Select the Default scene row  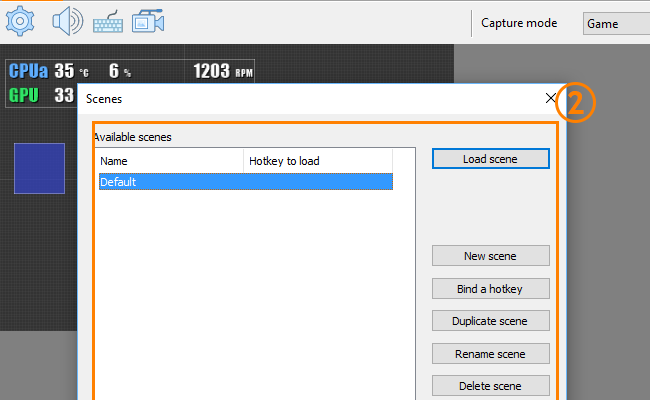pyautogui.click(x=246, y=182)
